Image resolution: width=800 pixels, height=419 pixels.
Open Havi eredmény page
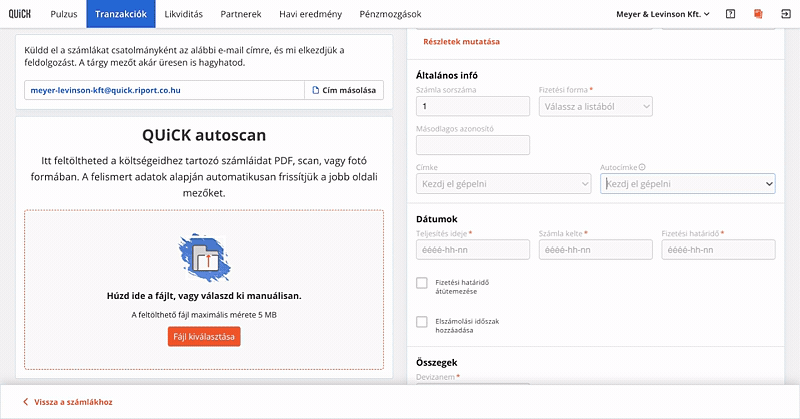point(310,14)
